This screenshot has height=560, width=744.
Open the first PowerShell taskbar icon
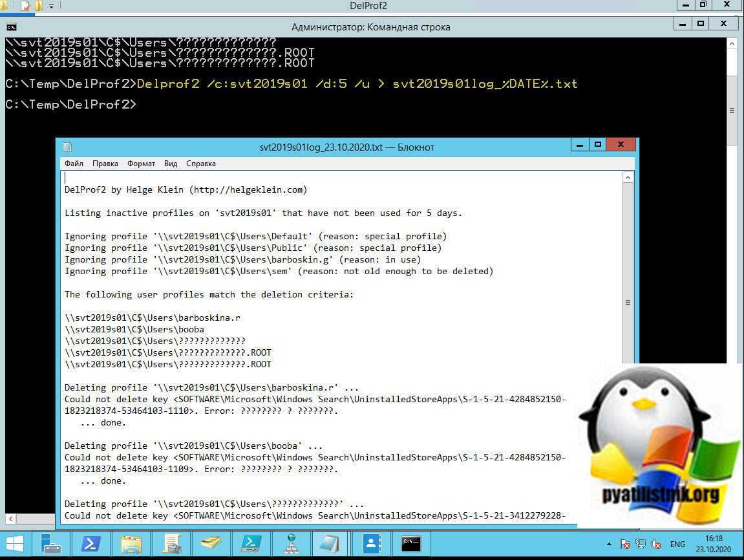[90, 544]
